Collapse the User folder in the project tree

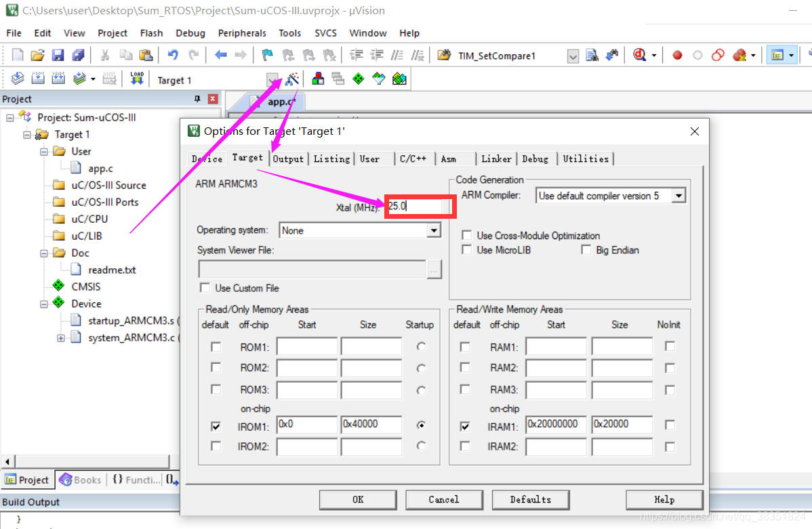click(44, 152)
